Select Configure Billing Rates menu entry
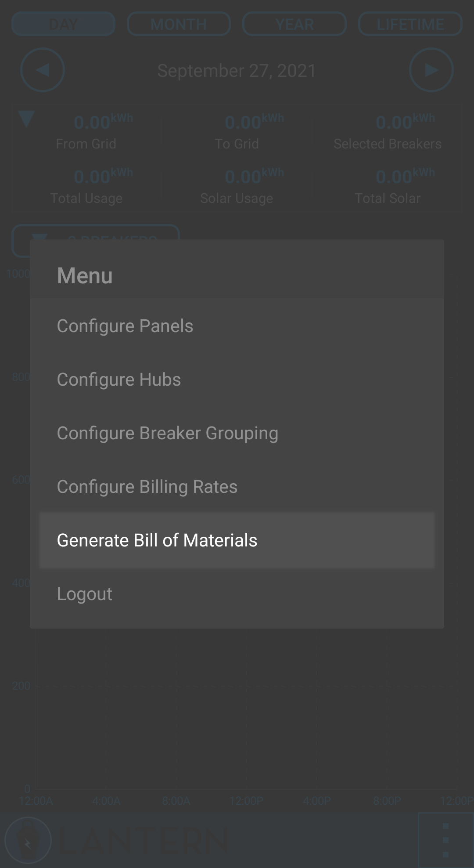 coord(237,487)
